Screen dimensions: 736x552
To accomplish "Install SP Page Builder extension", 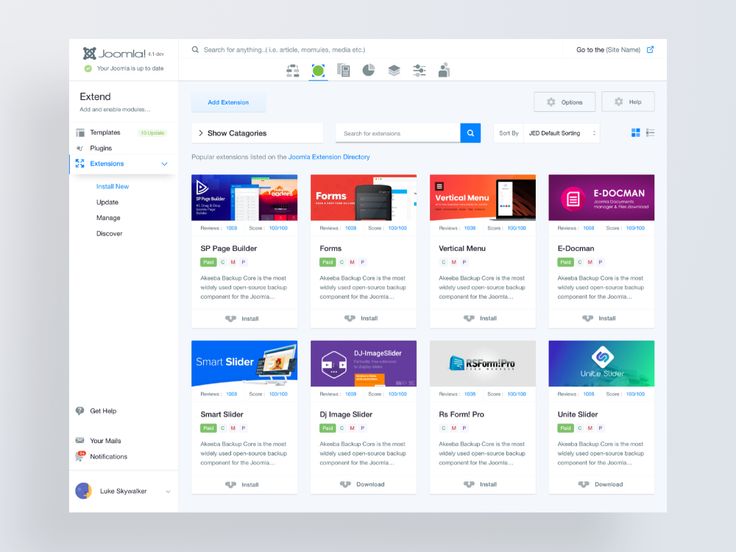I will point(242,318).
